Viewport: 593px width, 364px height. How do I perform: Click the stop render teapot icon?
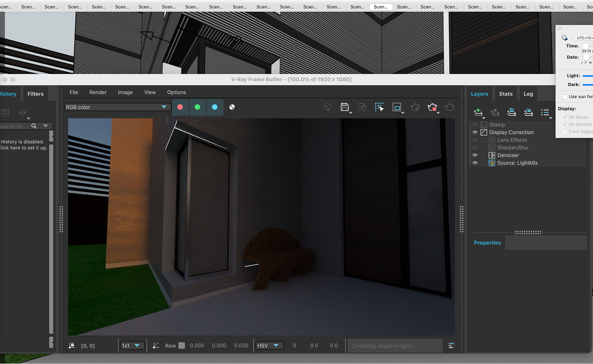pos(432,107)
